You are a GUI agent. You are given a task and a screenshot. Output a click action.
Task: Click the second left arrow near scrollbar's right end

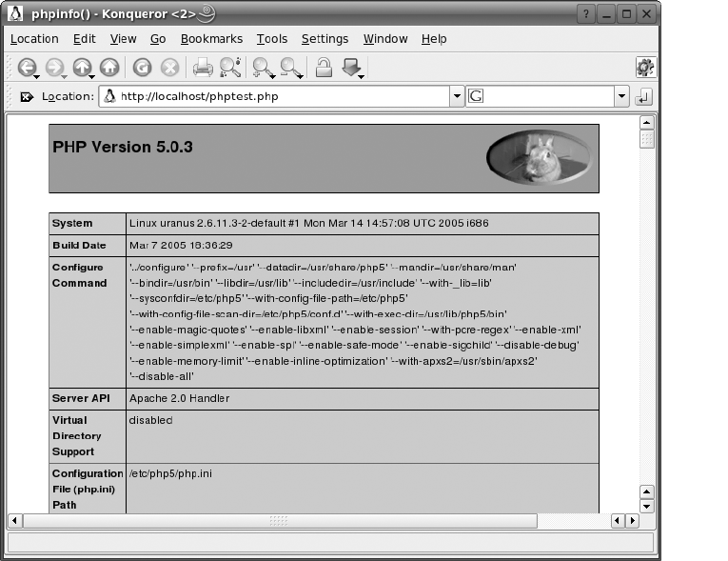coord(617,521)
